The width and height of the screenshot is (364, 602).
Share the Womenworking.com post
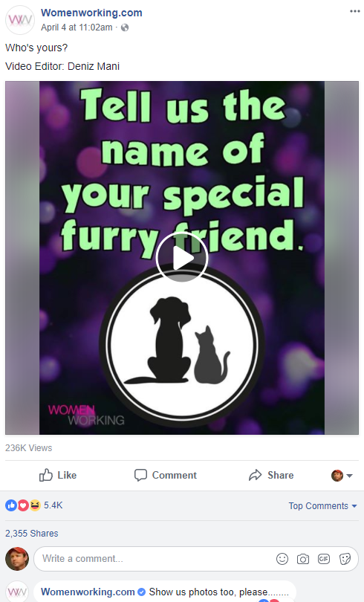(x=271, y=476)
